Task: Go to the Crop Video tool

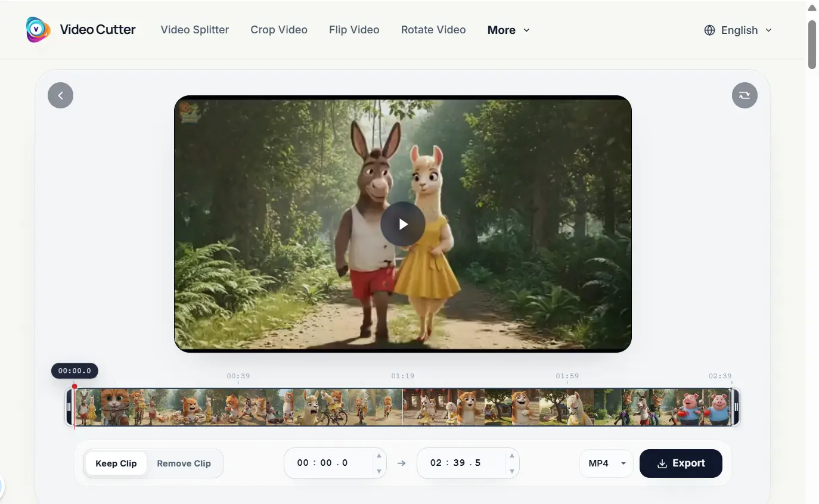Action: 279,30
